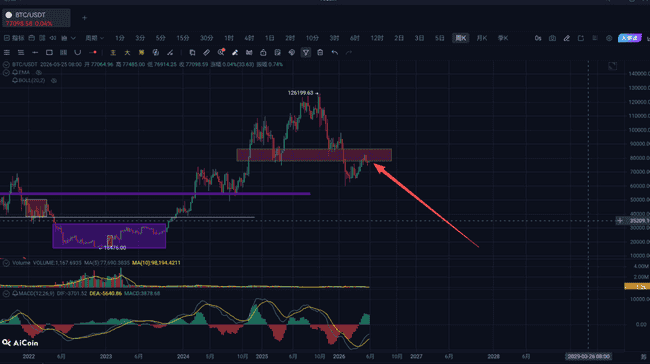Open the 指标 indicators panel
This screenshot has height=364, width=650.
[15, 38]
